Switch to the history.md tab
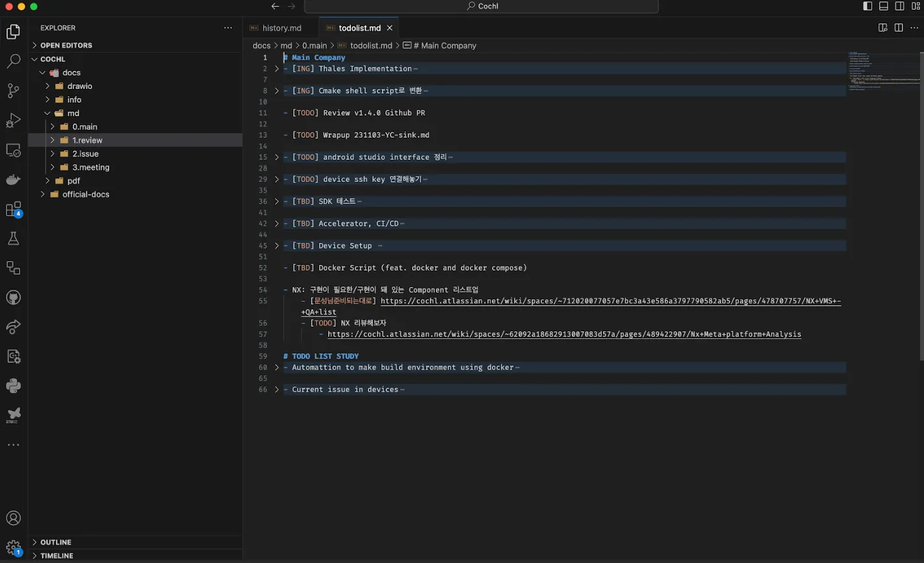924x563 pixels. pyautogui.click(x=281, y=28)
